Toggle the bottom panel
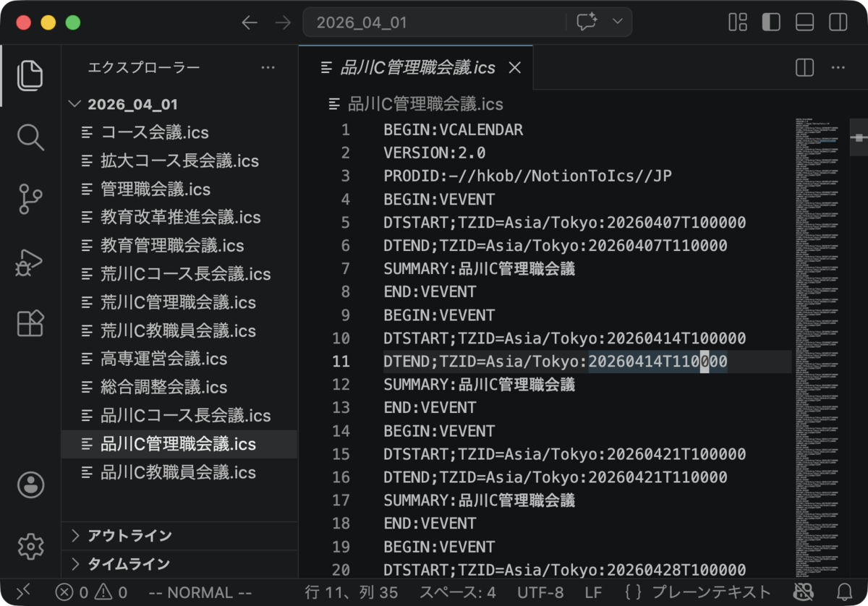868x606 pixels. 804,22
